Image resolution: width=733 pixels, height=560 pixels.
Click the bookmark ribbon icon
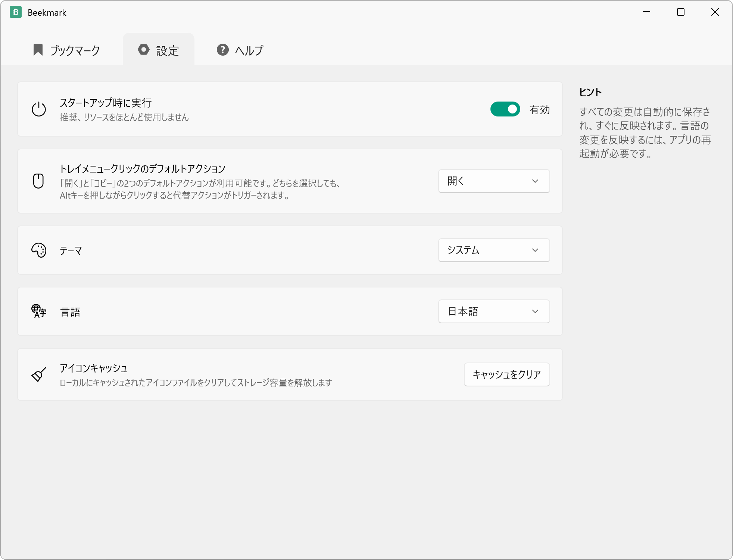pyautogui.click(x=38, y=50)
